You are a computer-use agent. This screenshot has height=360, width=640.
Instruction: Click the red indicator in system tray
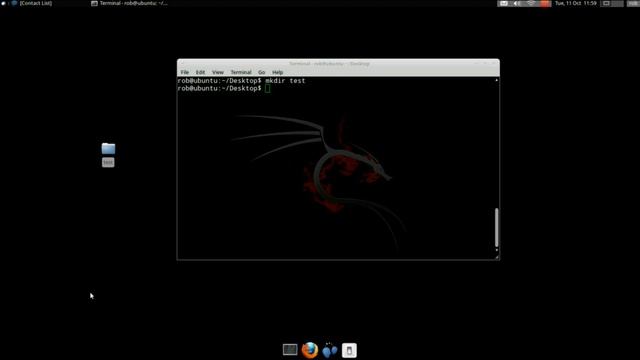545,3
